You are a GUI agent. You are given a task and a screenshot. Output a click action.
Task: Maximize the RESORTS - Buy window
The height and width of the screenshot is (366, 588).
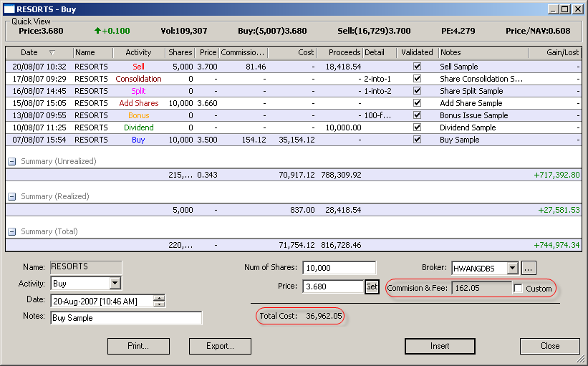565,9
